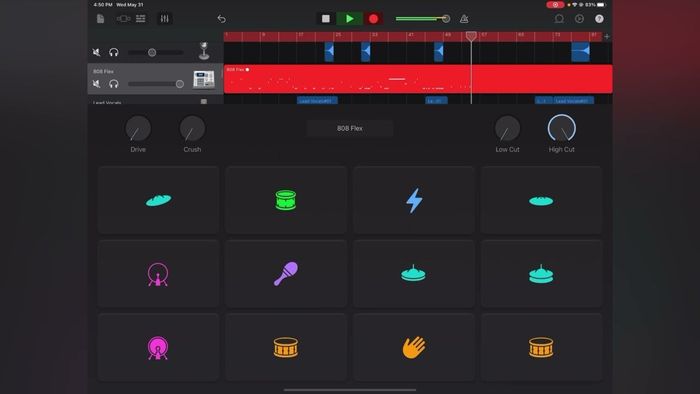This screenshot has height=394, width=700.
Task: Open the help question mark icon
Action: coord(600,19)
